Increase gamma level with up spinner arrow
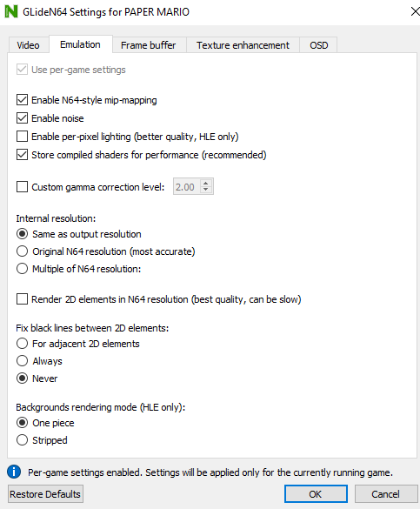Viewport: 420px width, 509px height. (205, 184)
